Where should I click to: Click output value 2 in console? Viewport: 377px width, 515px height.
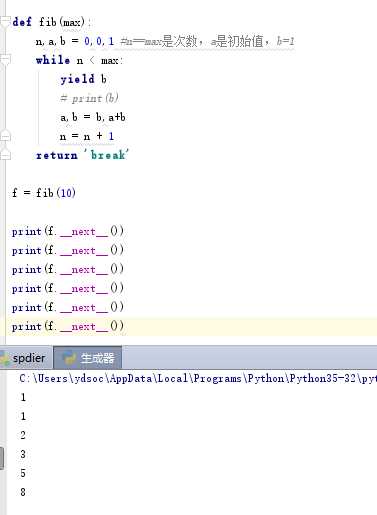(23, 435)
